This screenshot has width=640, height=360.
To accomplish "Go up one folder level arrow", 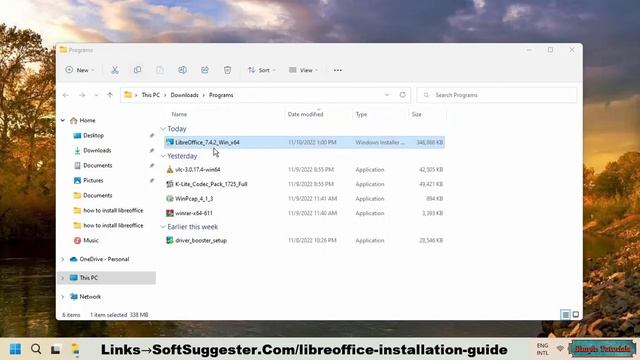I will 110,95.
